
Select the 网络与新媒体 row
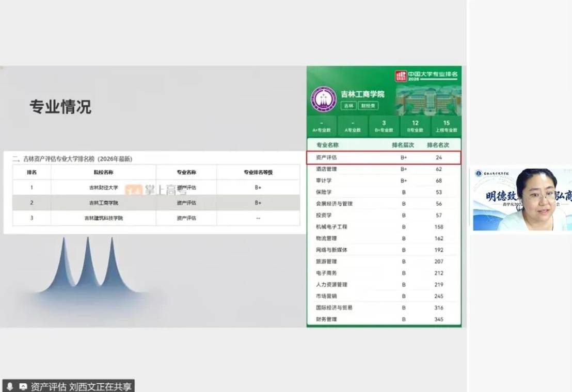pyautogui.click(x=384, y=250)
